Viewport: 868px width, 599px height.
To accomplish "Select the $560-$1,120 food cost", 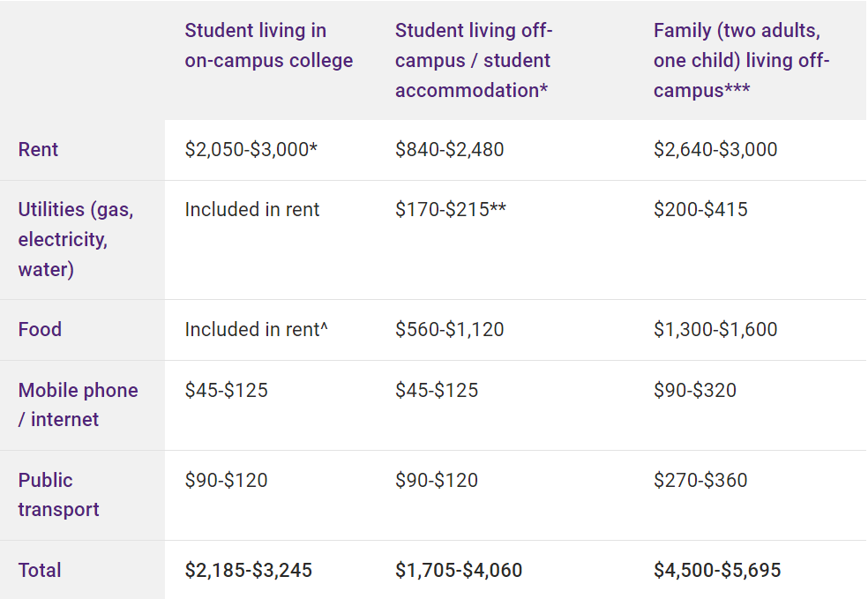I will [450, 329].
